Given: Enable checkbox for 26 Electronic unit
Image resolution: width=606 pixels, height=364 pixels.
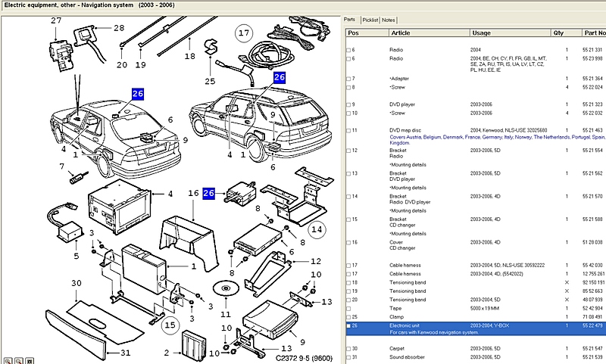Looking at the screenshot, I should [x=348, y=325].
